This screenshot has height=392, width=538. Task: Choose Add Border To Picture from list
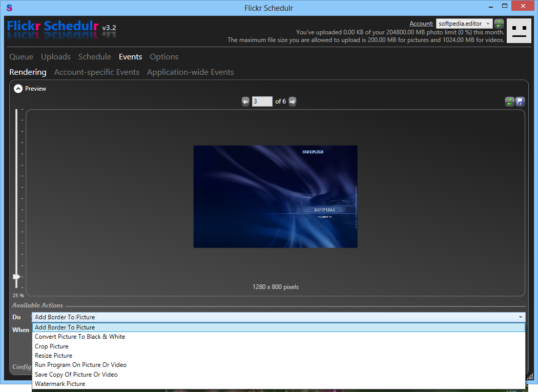click(x=279, y=327)
